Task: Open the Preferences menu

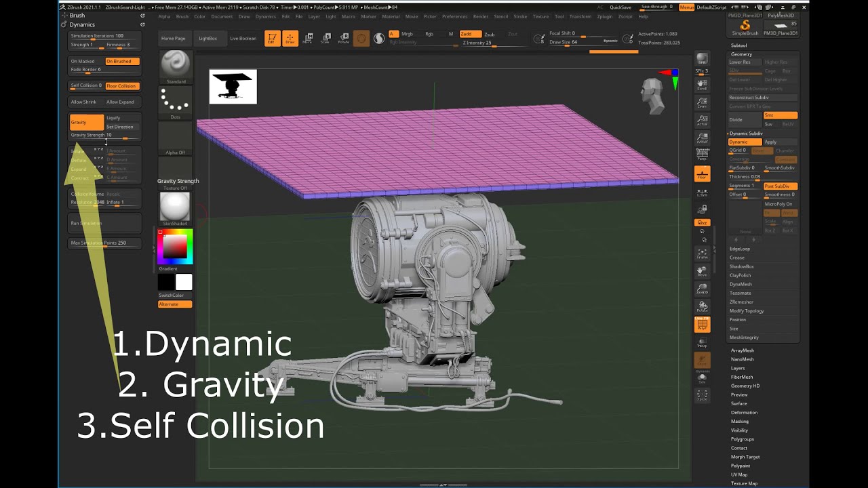Action: point(455,16)
